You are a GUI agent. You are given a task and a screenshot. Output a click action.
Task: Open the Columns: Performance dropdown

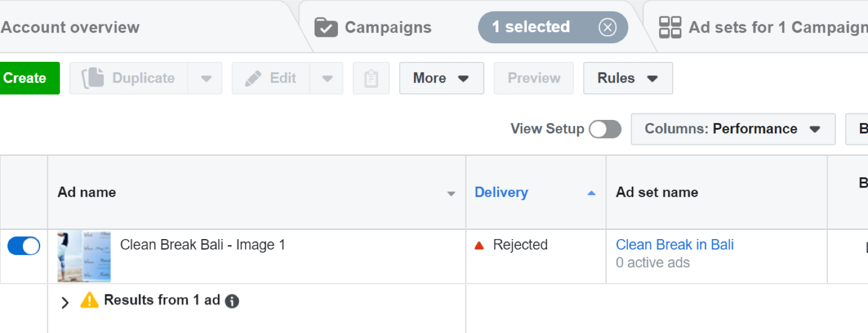coord(732,129)
